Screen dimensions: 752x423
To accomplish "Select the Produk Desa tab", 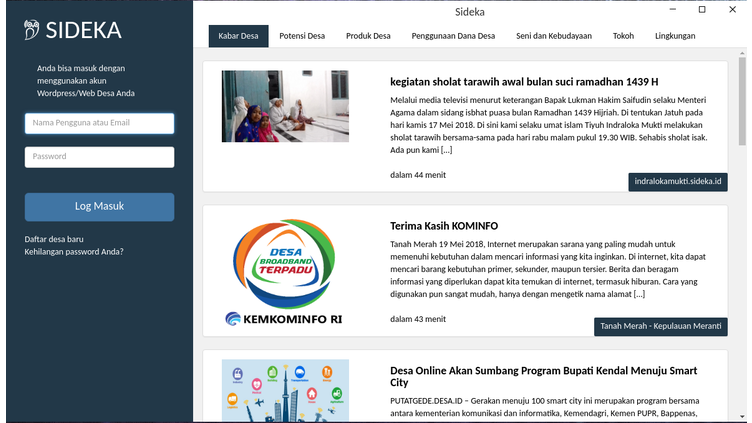I will (368, 36).
